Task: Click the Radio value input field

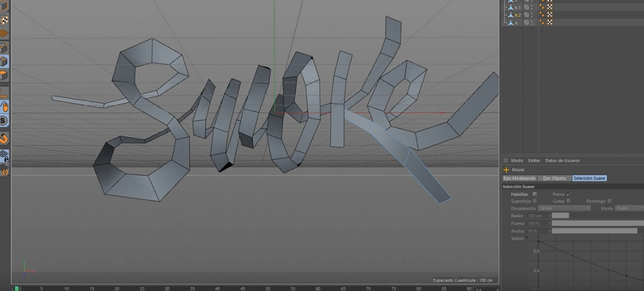Action: click(x=539, y=216)
